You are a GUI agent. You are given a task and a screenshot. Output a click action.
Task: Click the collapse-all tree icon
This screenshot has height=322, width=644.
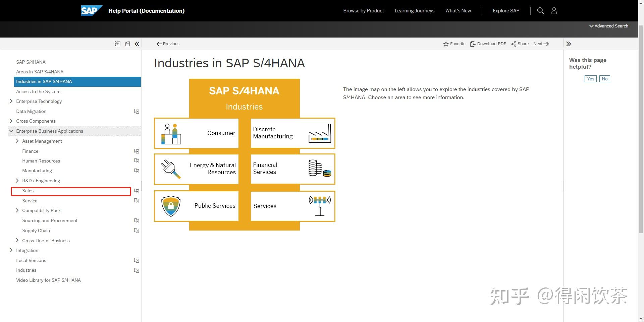click(127, 44)
